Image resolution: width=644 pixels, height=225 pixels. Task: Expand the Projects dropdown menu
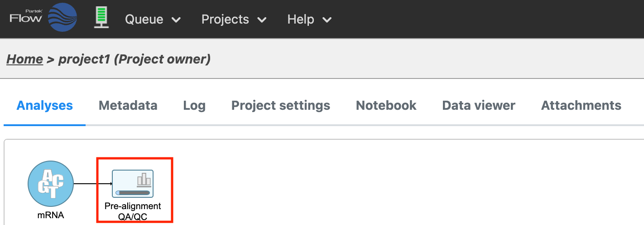click(x=234, y=20)
